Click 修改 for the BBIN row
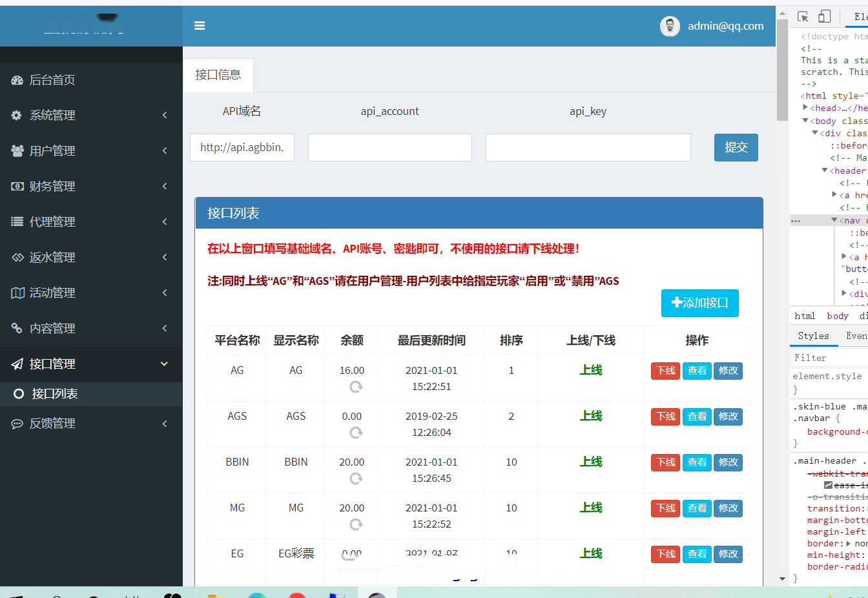868x598 pixels. point(728,462)
